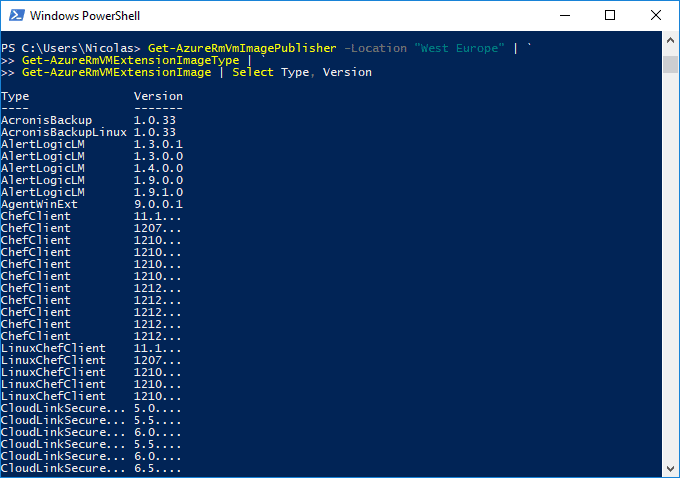The image size is (680, 478).
Task: Click the last CloudLinkSecure 6.5 row
Action: coord(91,468)
